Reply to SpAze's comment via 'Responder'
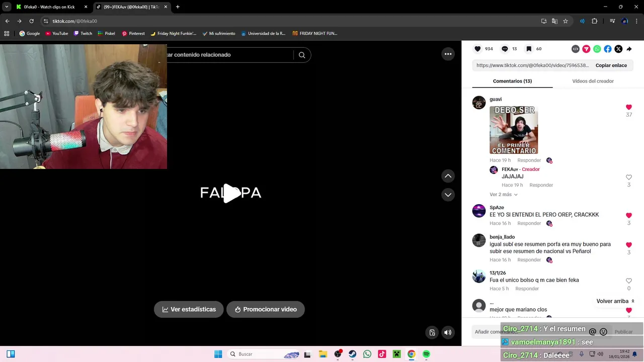The image size is (644, 362). (x=529, y=223)
